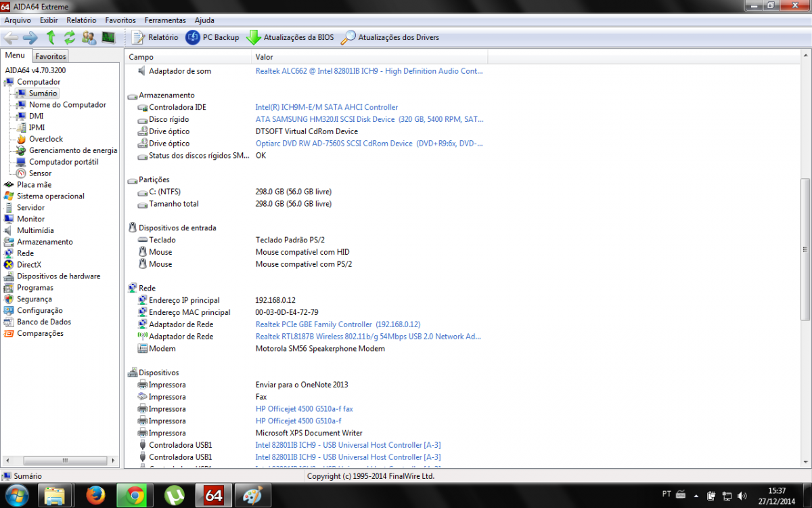
Task: Open the Arquivo menu
Action: 18,20
